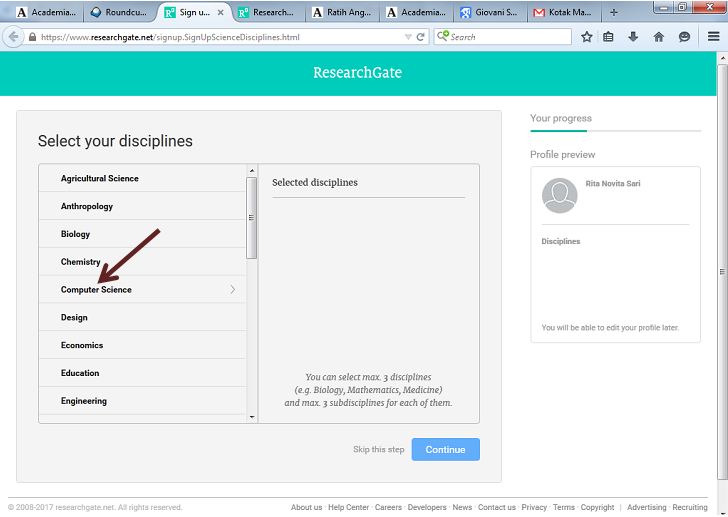Click the Your progress bar
This screenshot has height=517, width=728.
point(615,131)
